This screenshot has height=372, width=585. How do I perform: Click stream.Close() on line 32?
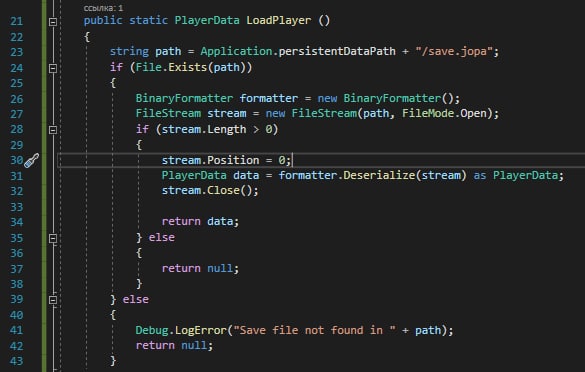210,190
